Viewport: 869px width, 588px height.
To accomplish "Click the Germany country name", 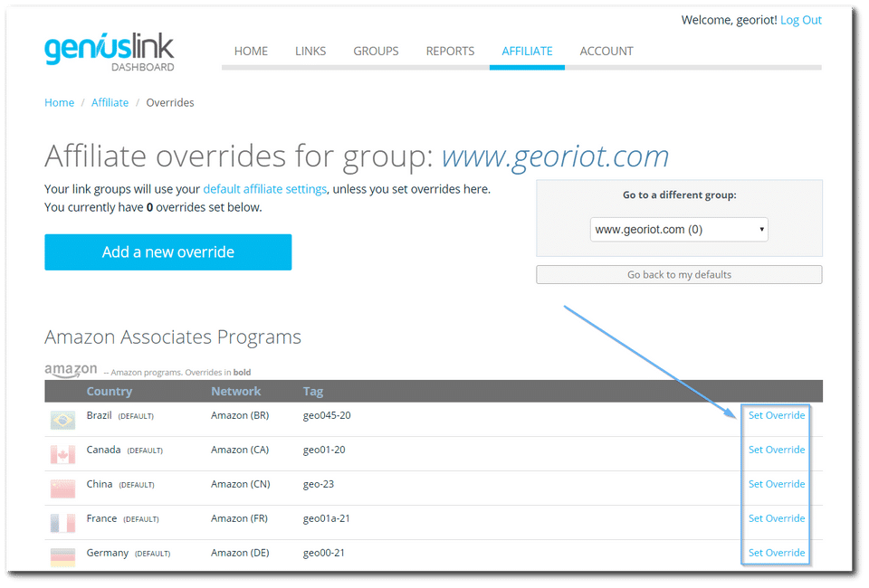I will click(x=107, y=553).
